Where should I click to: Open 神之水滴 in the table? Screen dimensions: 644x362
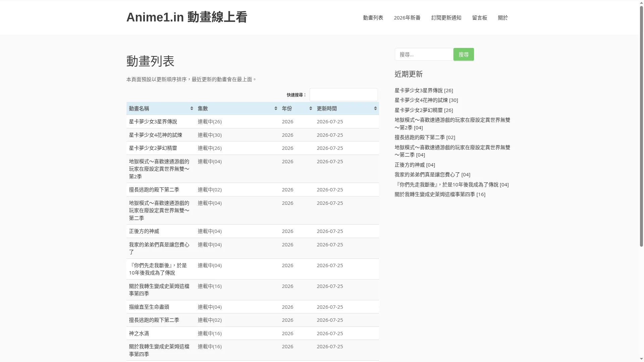(139, 334)
